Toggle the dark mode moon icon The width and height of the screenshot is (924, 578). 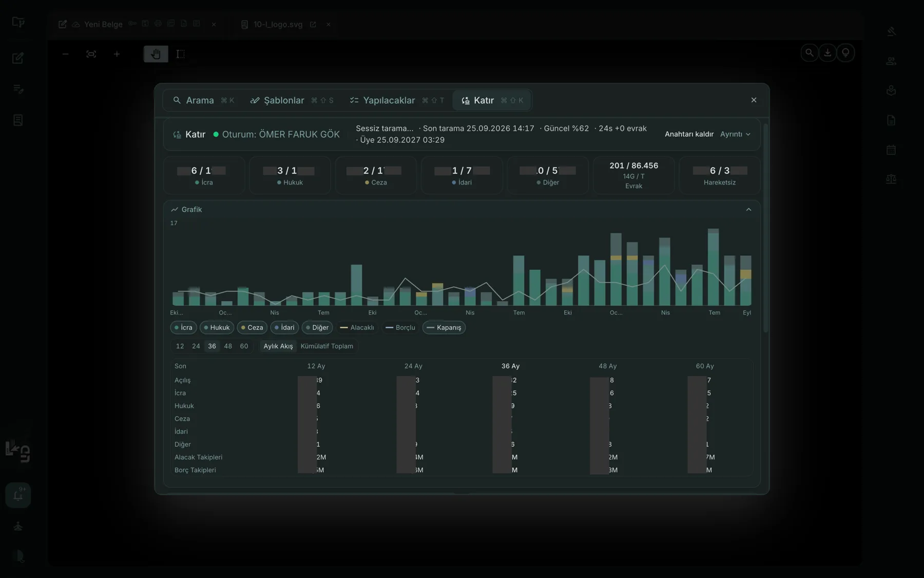click(19, 556)
